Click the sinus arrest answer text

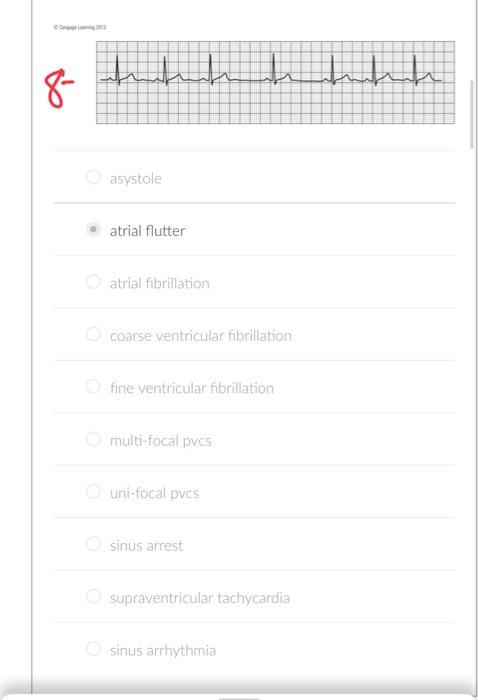(x=146, y=546)
